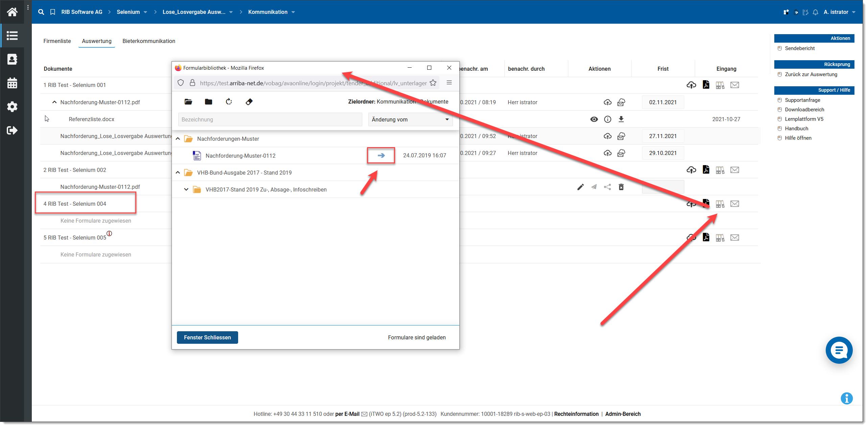The height and width of the screenshot is (427, 868).
Task: Open the Zurück zur Auswertung link
Action: 811,74
